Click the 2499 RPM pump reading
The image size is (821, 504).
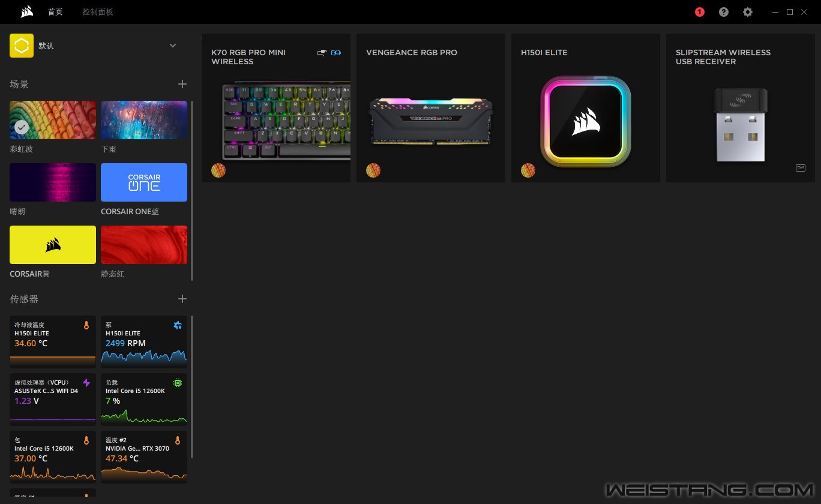[125, 343]
